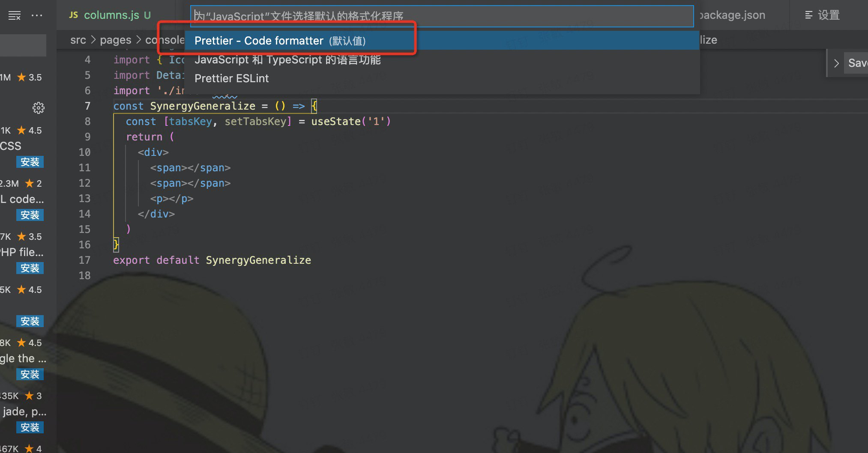Screen dimensions: 868x453
Task: Open the extension manage gear icon
Action: coord(39,108)
